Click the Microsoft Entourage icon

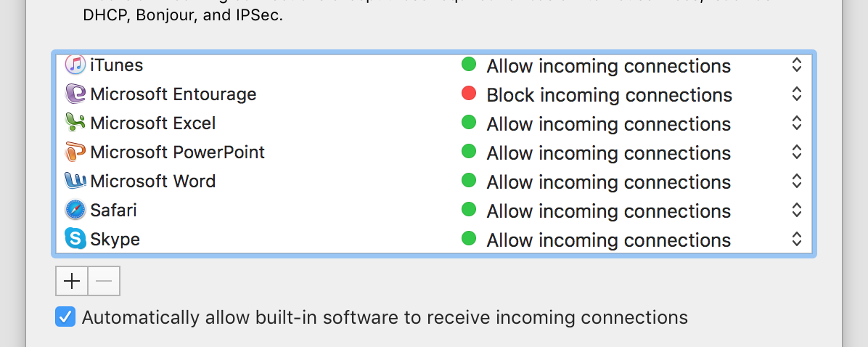[75, 94]
